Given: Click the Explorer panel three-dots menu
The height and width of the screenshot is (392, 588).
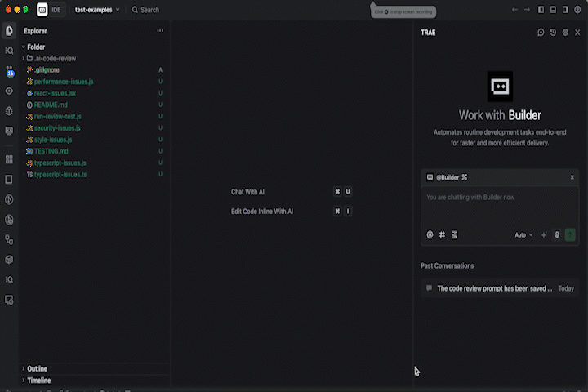Looking at the screenshot, I should click(160, 31).
